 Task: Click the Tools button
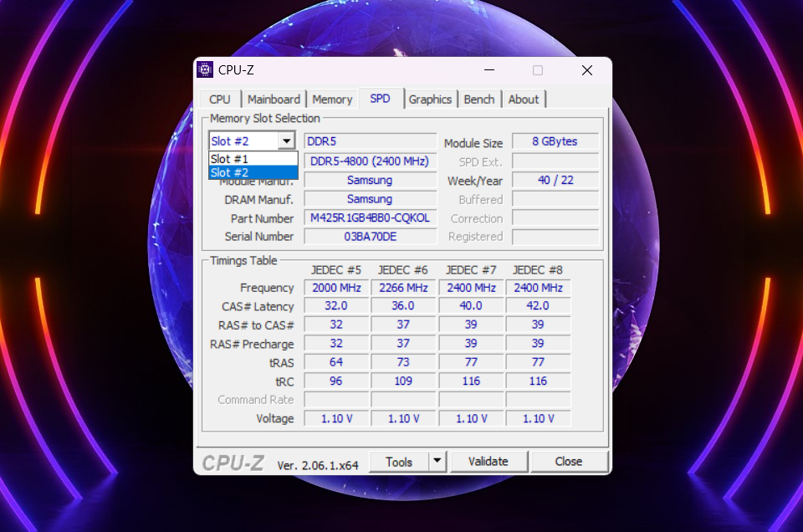(399, 462)
